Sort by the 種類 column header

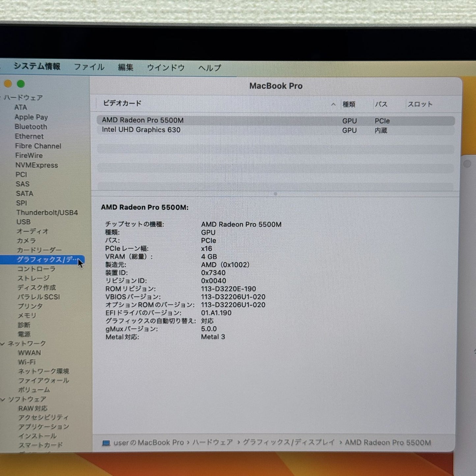pos(349,104)
